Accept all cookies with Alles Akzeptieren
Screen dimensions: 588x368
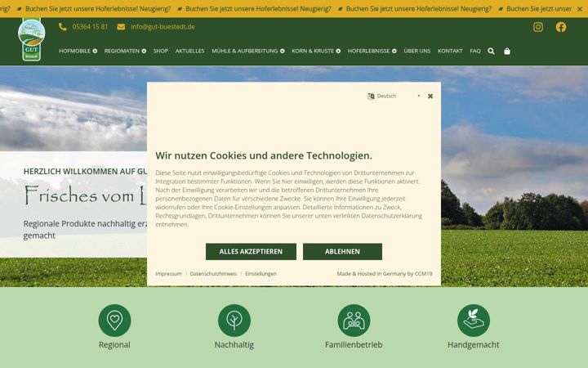tap(251, 252)
